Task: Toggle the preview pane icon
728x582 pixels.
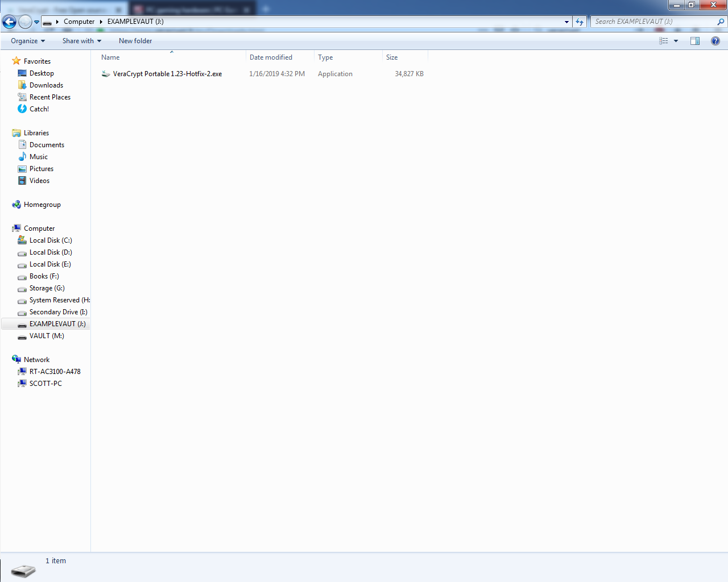Action: click(695, 41)
